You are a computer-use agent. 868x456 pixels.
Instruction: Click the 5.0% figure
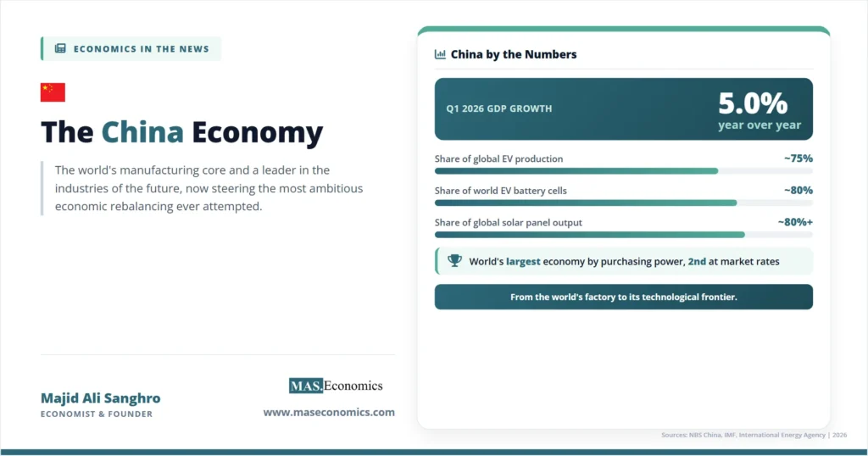753,103
